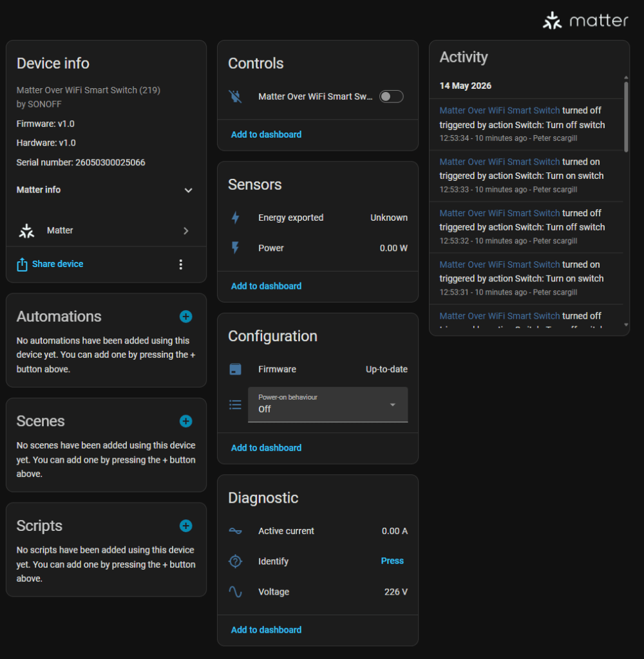This screenshot has height=659, width=644.
Task: Click the Voltage 226 V value
Action: click(396, 592)
